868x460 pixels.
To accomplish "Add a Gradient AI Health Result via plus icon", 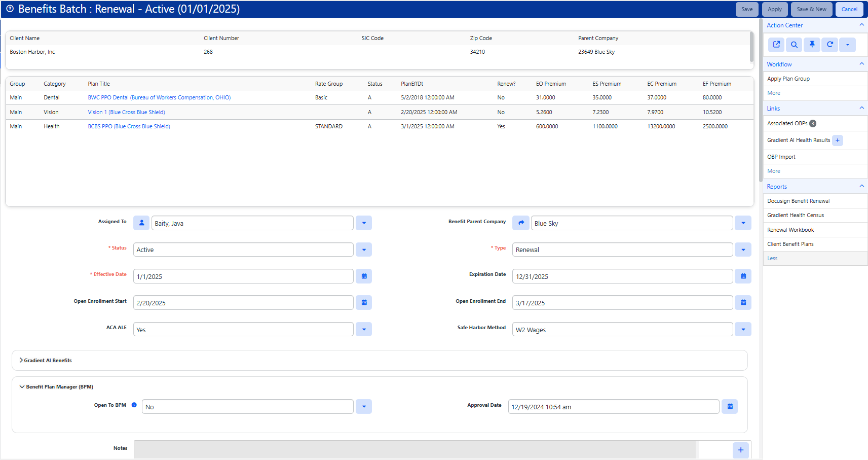I will coord(838,140).
